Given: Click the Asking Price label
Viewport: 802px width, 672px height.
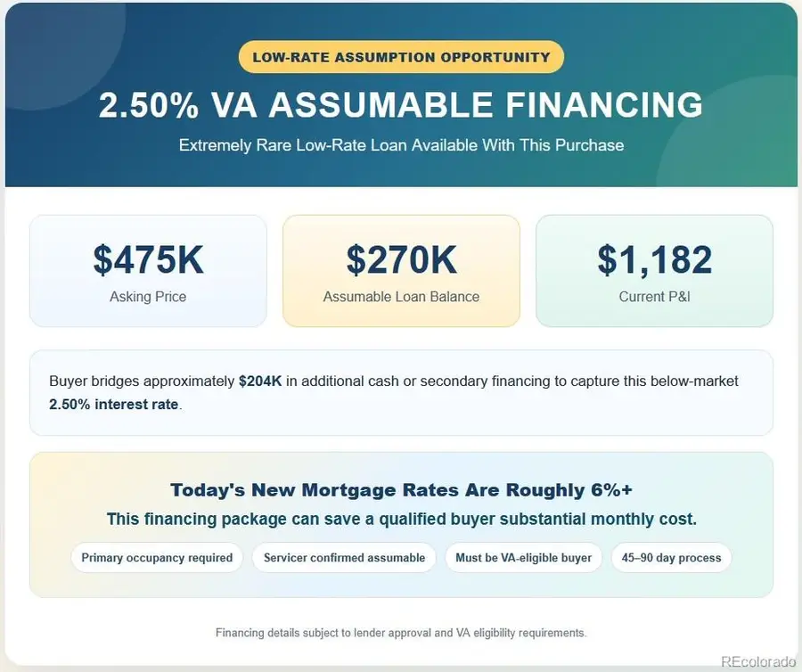Looking at the screenshot, I should (148, 297).
